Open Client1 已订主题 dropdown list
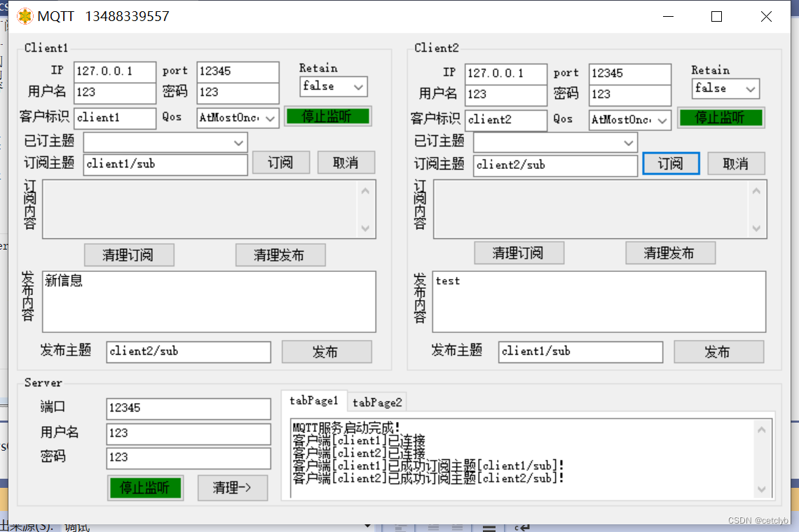799x532 pixels. pyautogui.click(x=165, y=142)
